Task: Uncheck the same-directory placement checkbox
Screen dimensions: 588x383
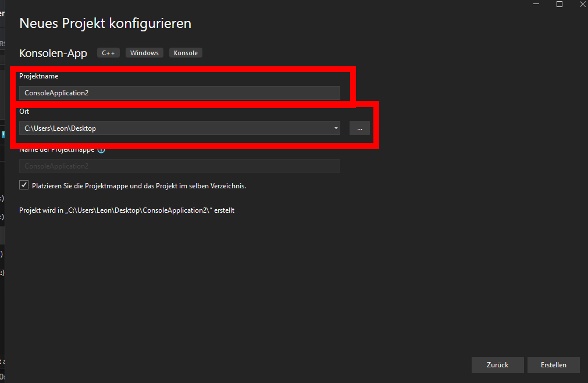Action: click(x=24, y=185)
